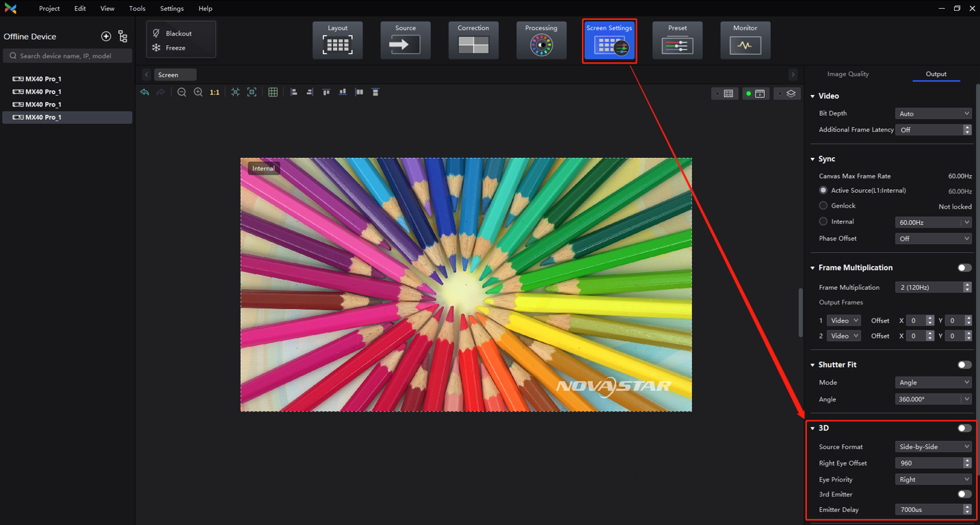Collapse the Video section
Viewport: 980px width, 525px height.
click(813, 96)
